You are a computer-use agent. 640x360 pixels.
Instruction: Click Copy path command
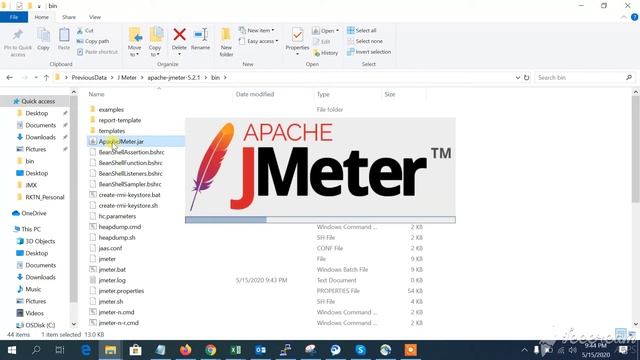tap(93, 41)
